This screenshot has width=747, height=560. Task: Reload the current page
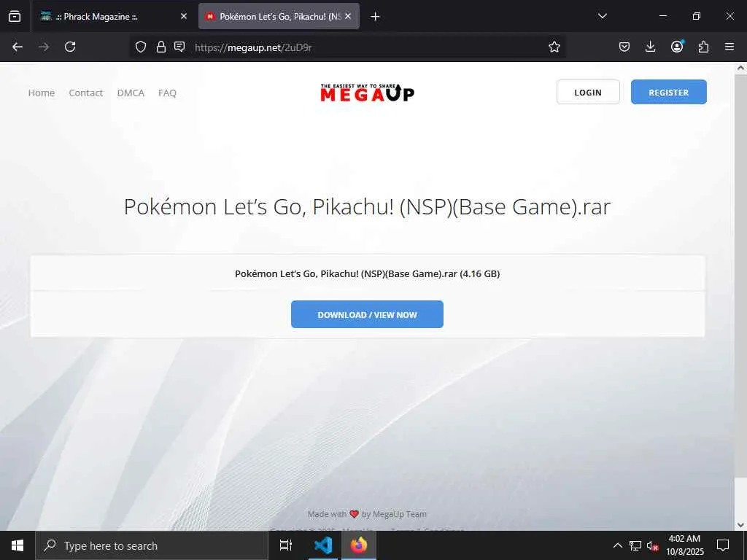click(x=70, y=47)
